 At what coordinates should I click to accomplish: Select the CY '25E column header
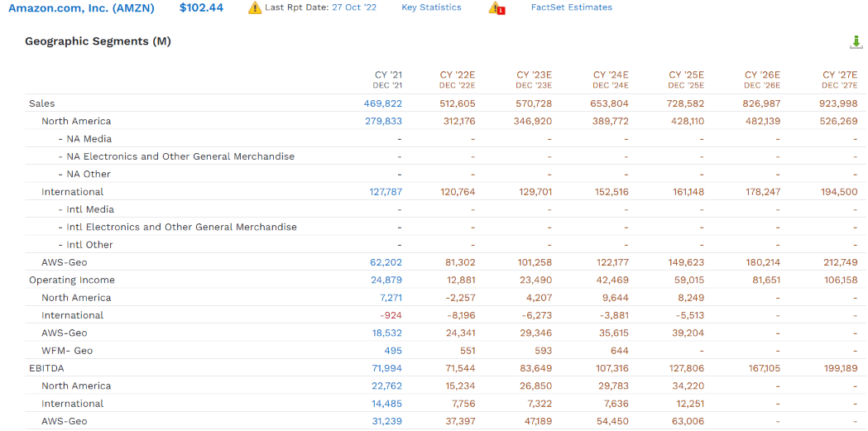tap(687, 79)
